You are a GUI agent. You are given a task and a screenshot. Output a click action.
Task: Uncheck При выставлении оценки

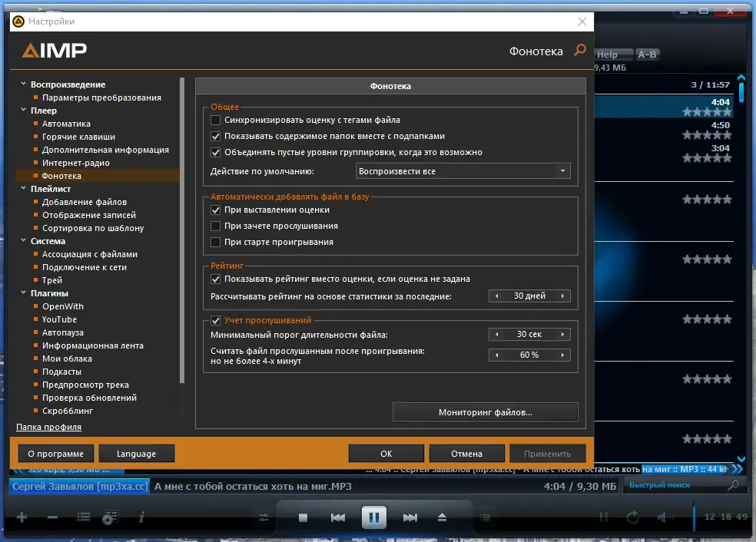[x=216, y=210]
